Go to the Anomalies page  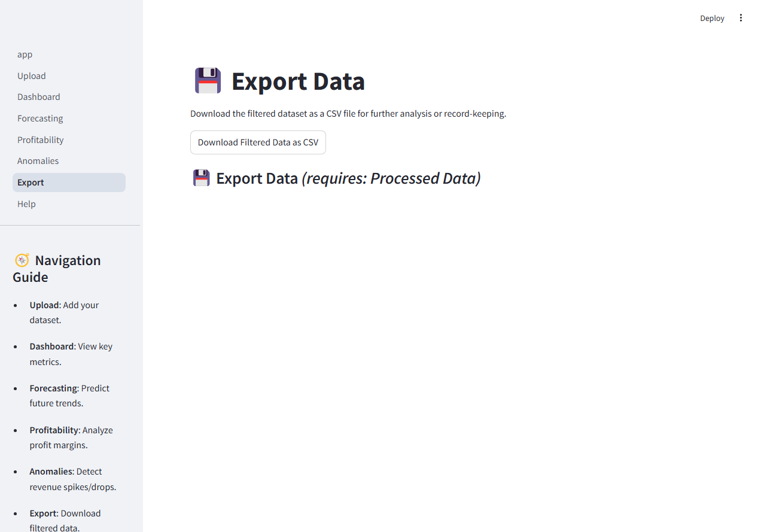(38, 160)
